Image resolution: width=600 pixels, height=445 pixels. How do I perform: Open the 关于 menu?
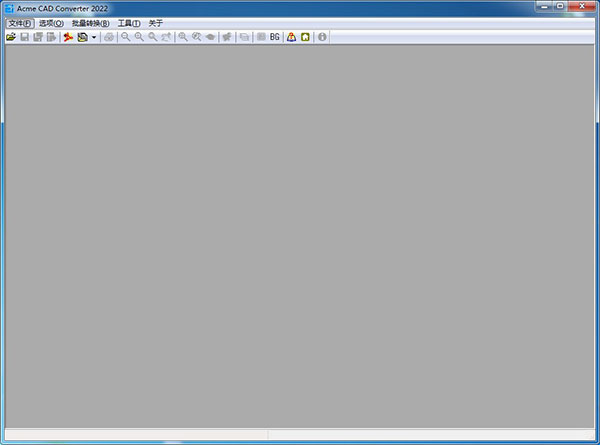click(x=156, y=23)
